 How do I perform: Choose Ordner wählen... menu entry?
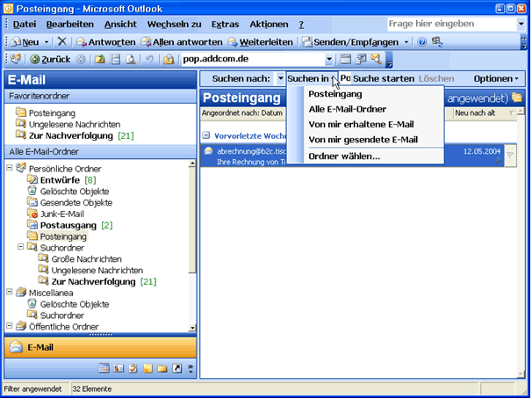(365, 156)
